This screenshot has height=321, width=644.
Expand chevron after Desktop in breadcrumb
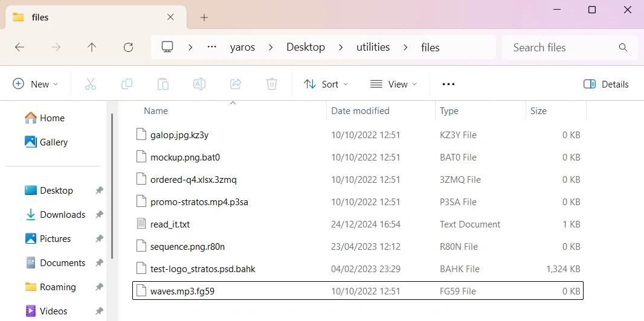(341, 47)
